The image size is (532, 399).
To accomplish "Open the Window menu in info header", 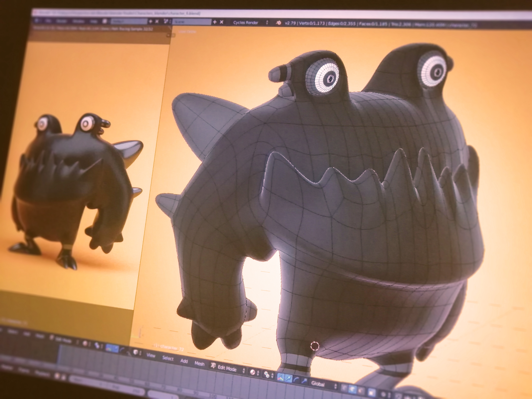I will click(78, 21).
